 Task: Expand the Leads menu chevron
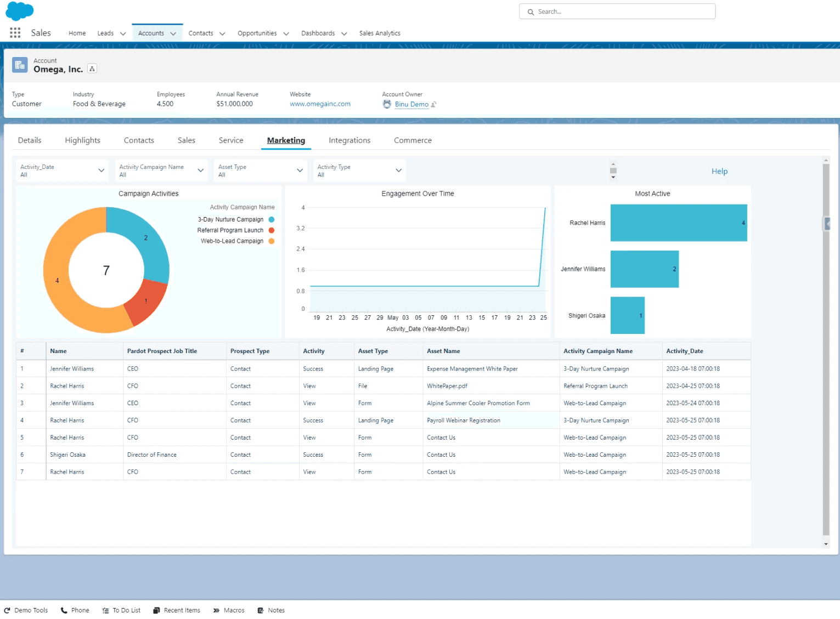coord(123,33)
